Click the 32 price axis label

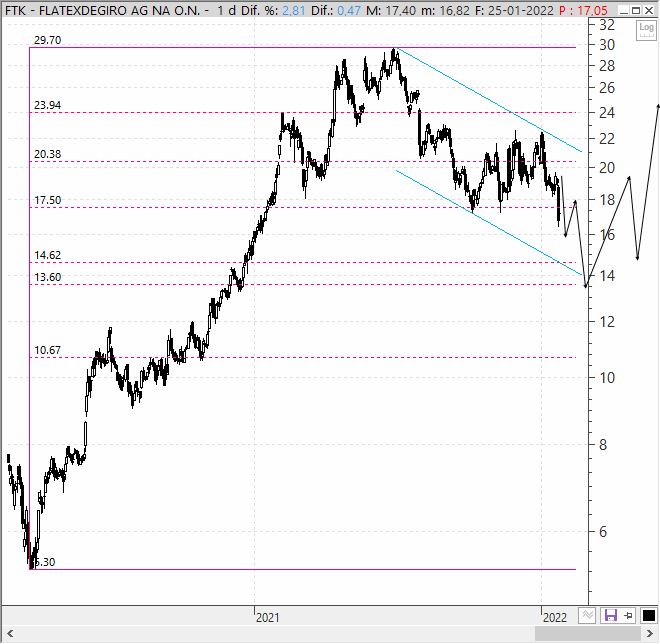point(607,25)
